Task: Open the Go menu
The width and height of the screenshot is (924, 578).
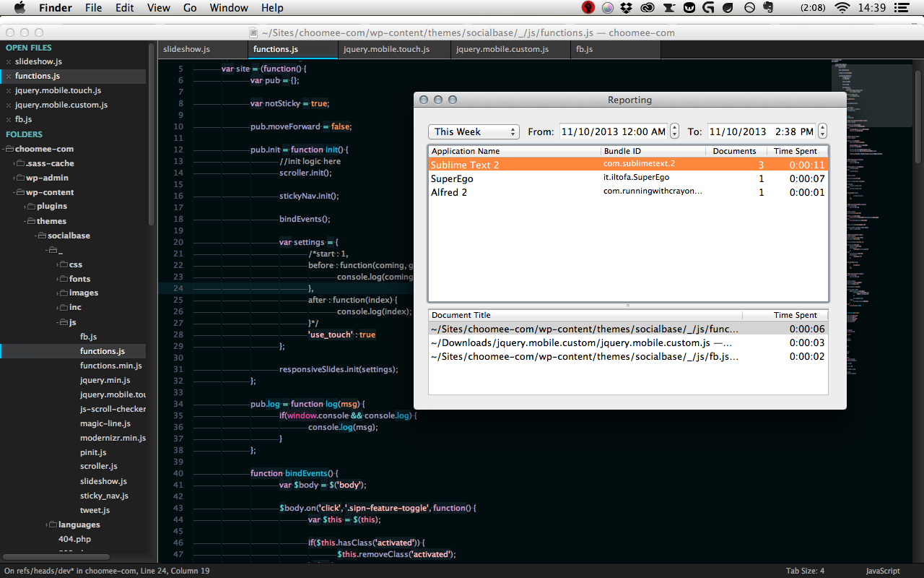Action: [190, 8]
